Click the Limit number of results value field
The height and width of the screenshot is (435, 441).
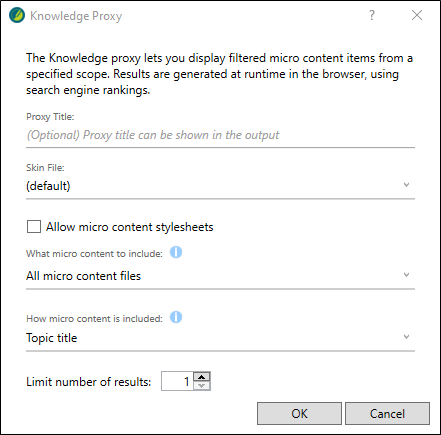pos(177,381)
